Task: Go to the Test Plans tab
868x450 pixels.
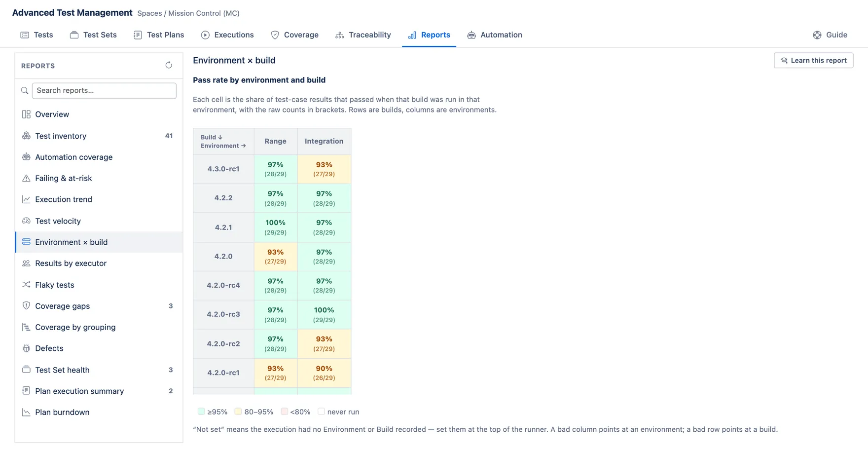Action: coord(159,35)
